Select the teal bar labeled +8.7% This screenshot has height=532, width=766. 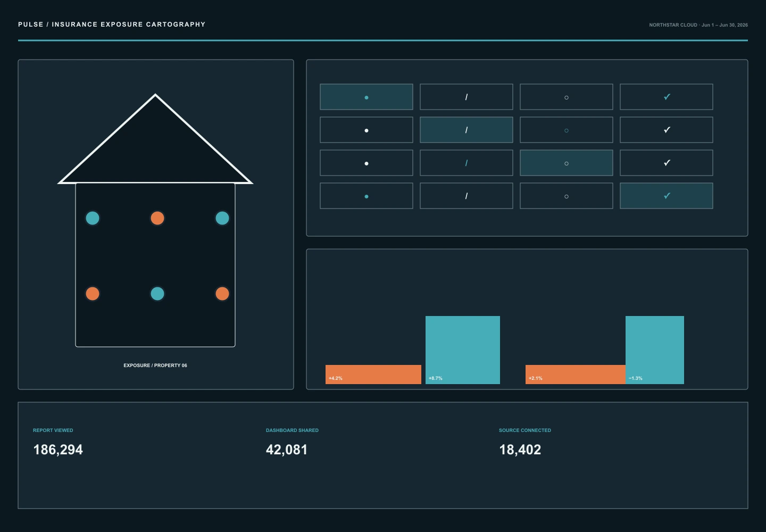(x=463, y=350)
